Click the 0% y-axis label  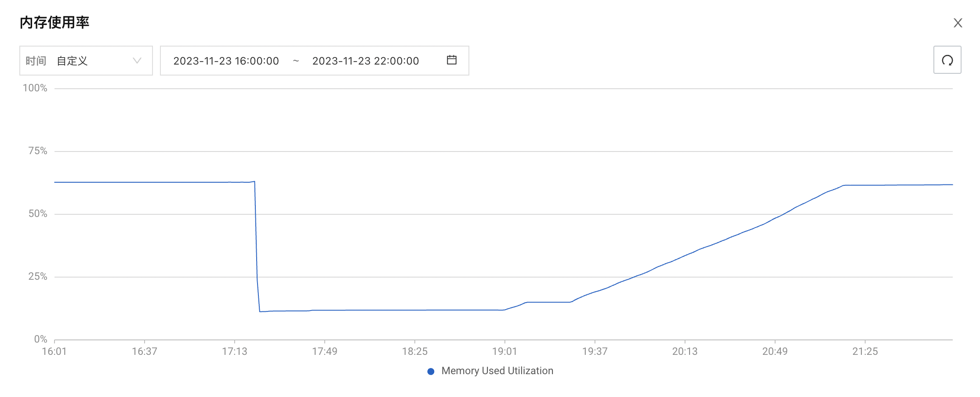(x=41, y=339)
